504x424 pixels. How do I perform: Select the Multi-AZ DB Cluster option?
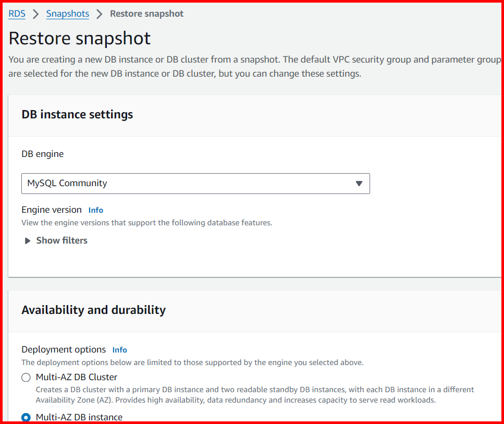click(26, 377)
